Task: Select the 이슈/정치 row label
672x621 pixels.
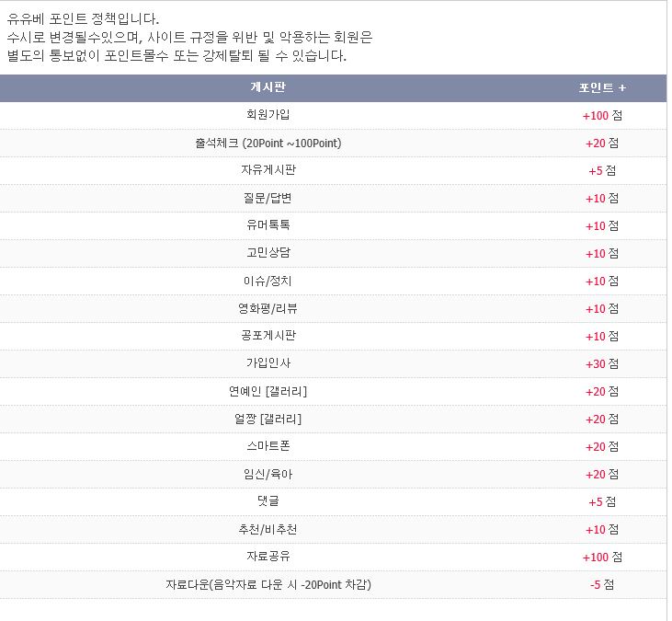Action: pos(268,281)
